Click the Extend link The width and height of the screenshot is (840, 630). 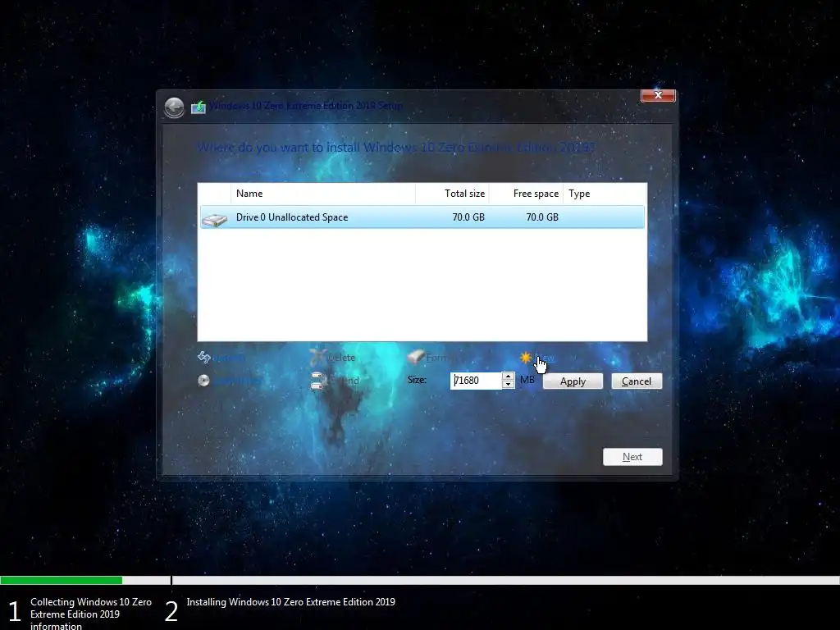tap(344, 381)
